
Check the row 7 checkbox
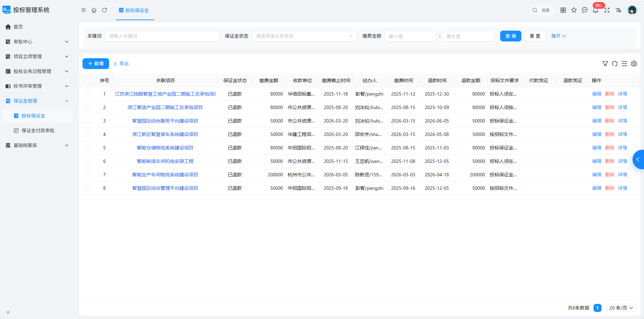[x=88, y=175]
